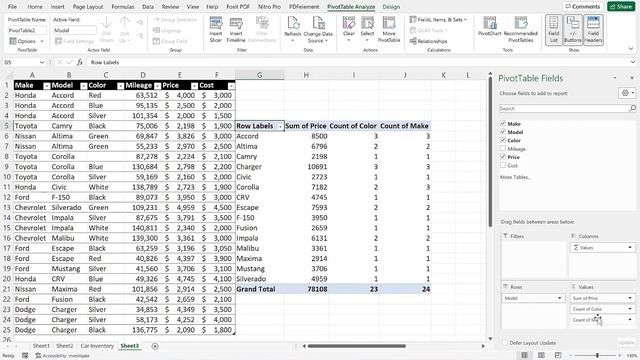
Task: Switch to the Design ribbon tab
Action: point(391,7)
